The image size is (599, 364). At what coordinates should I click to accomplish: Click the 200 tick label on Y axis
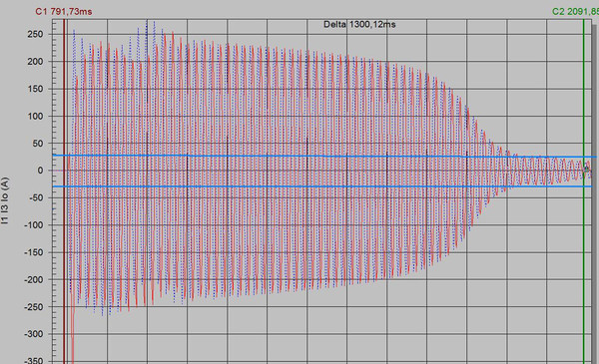click(35, 62)
